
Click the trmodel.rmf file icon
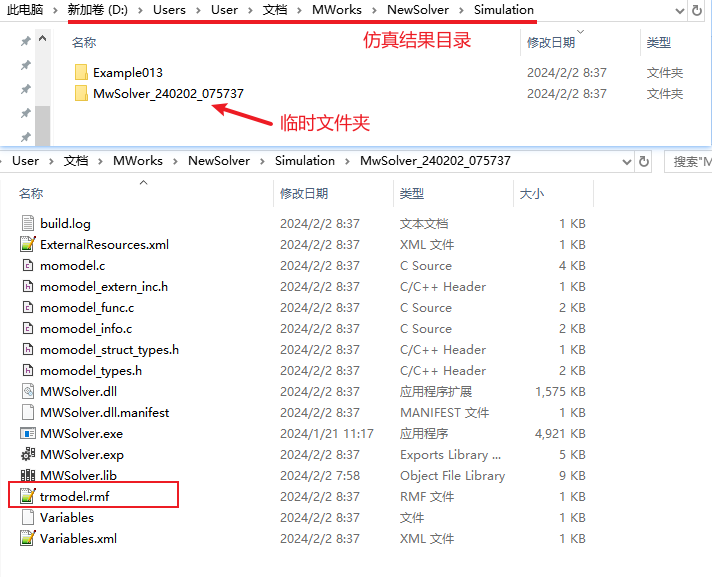pyautogui.click(x=28, y=497)
